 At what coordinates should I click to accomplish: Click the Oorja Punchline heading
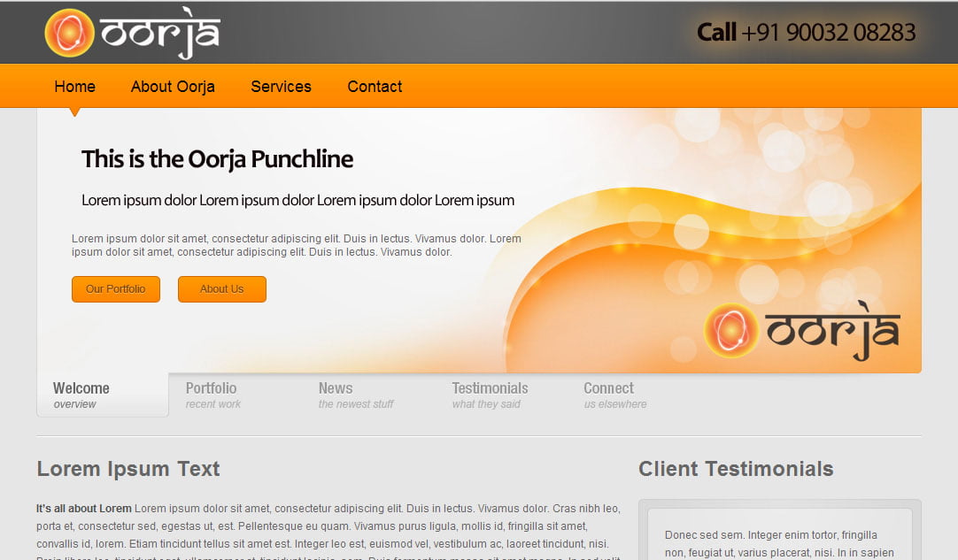click(x=217, y=159)
